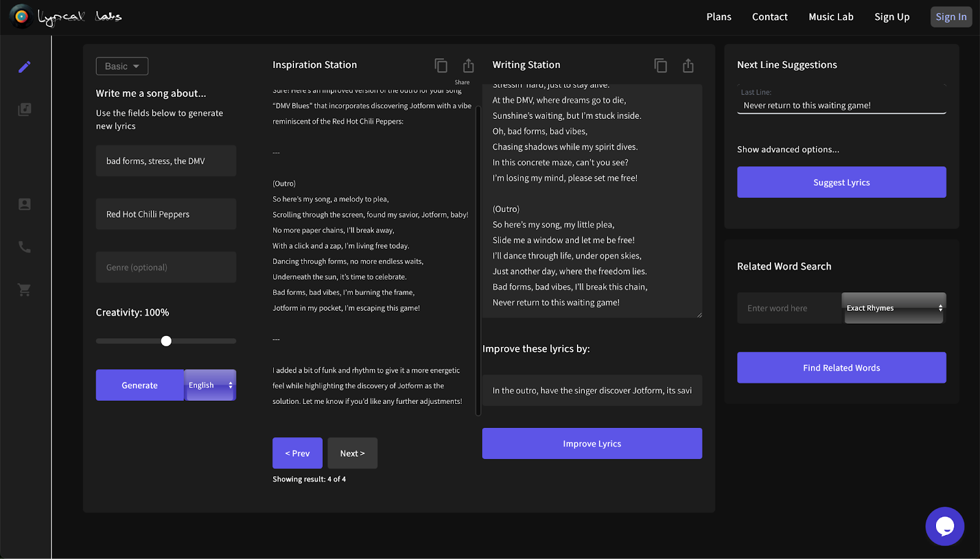Open the account profile sidebar icon
Image resolution: width=980 pixels, height=559 pixels.
click(x=24, y=204)
